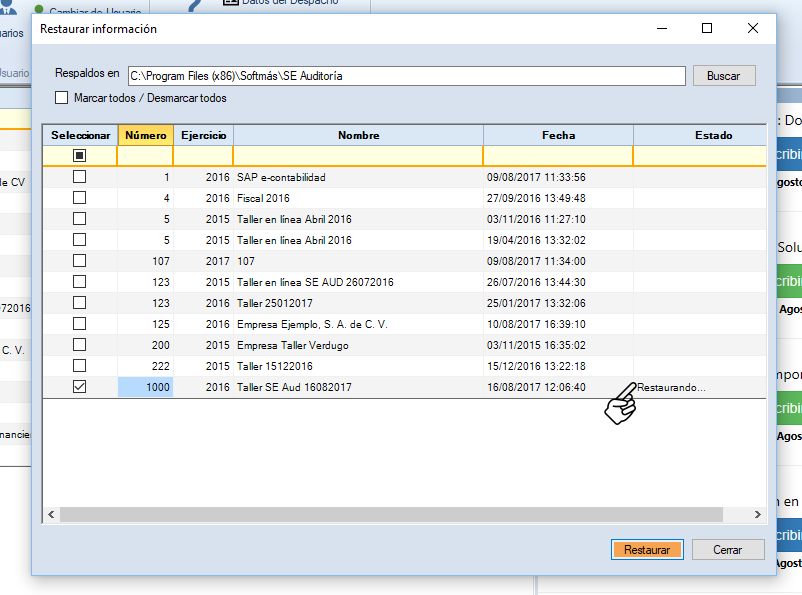
Task: Uncheck the Taller SE Aud 16082017 checkbox
Action: click(x=80, y=387)
